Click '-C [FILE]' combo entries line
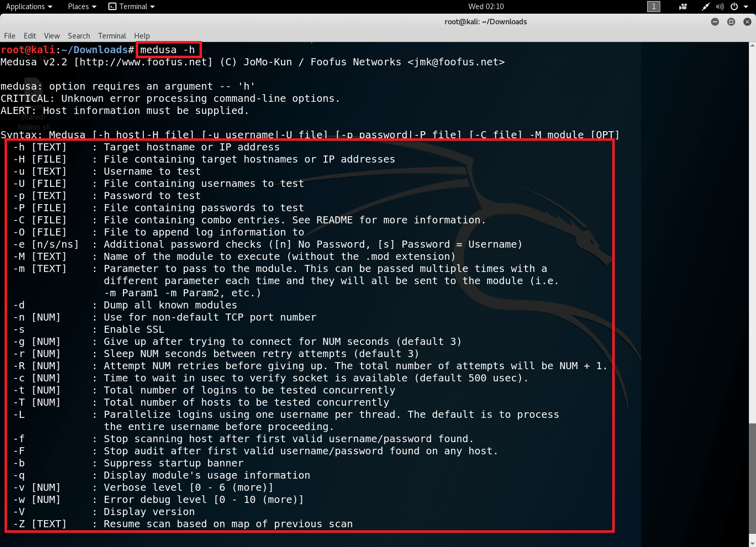The height and width of the screenshot is (547, 756). pyautogui.click(x=250, y=220)
